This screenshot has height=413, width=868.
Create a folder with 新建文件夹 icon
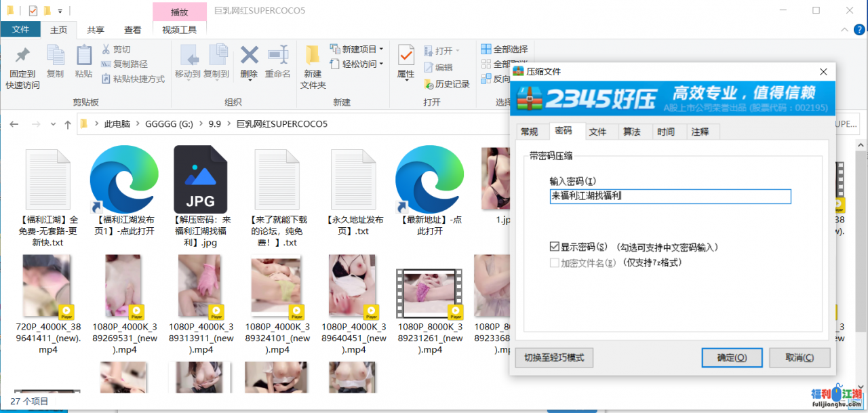click(x=313, y=56)
